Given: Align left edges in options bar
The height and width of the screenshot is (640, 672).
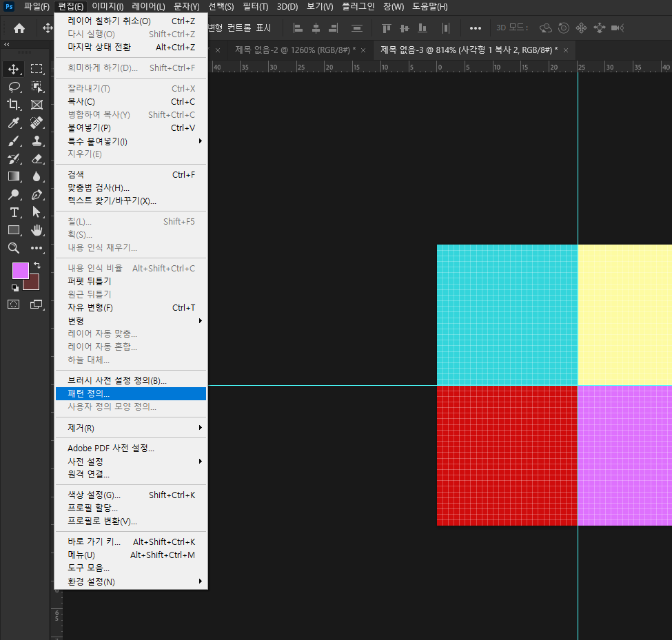Looking at the screenshot, I should (298, 28).
